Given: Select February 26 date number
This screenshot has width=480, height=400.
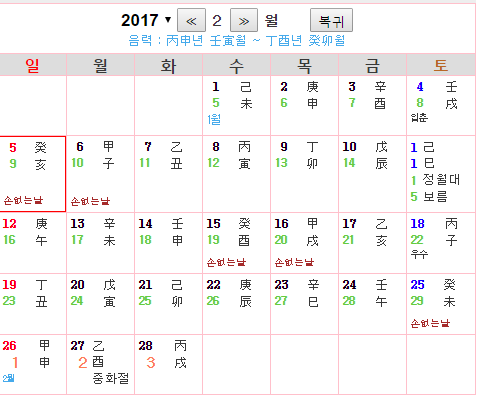Looking at the screenshot, I should pyautogui.click(x=9, y=346).
